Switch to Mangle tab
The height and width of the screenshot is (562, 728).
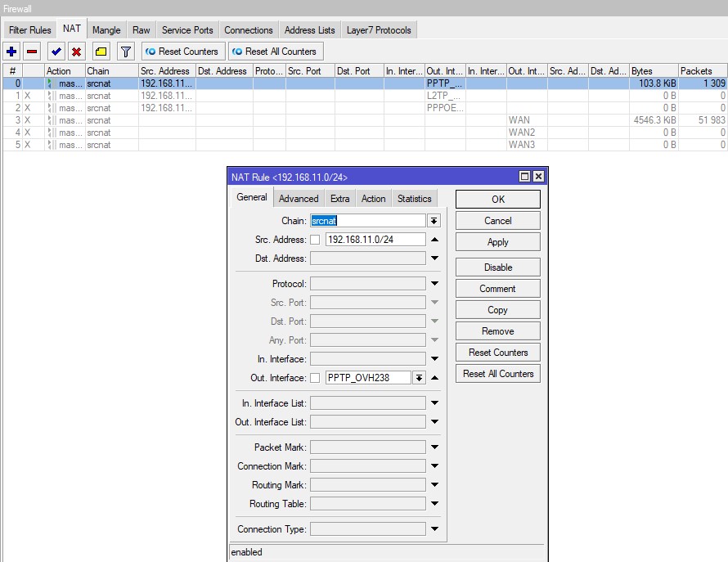pos(106,30)
